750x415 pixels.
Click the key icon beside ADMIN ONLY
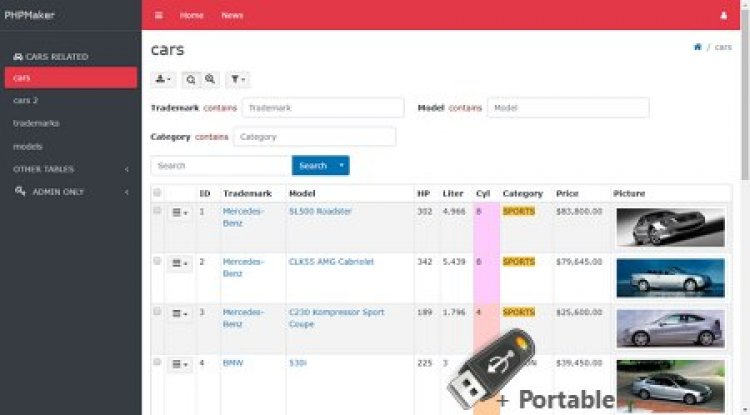click(x=20, y=191)
